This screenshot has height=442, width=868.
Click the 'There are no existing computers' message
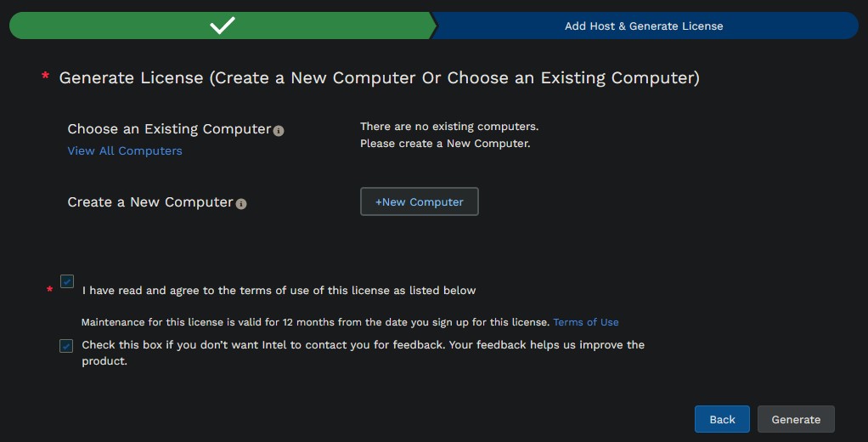[449, 127]
